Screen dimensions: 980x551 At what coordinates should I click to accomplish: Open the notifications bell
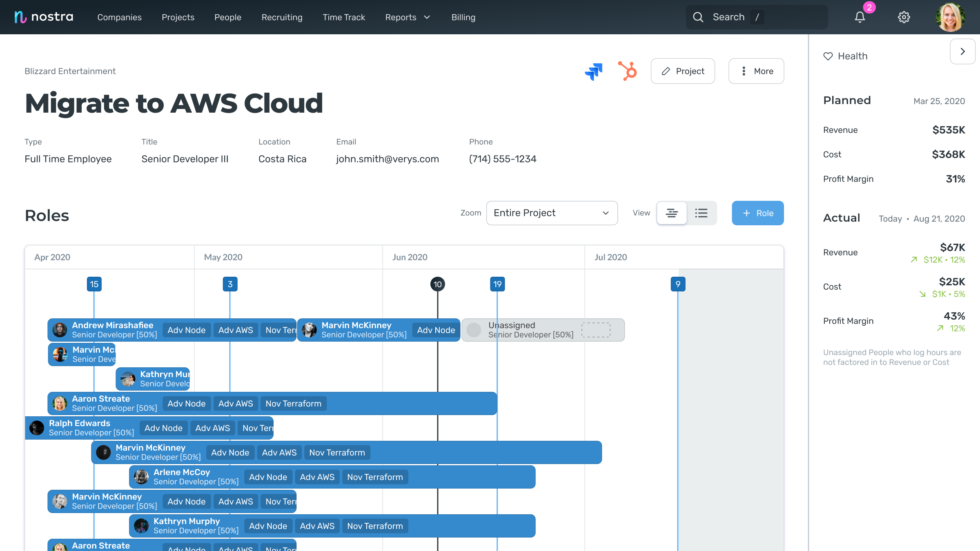tap(860, 17)
